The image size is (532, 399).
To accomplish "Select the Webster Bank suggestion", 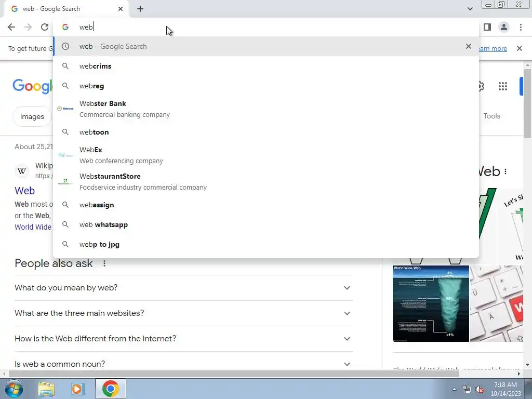I will click(x=266, y=109).
